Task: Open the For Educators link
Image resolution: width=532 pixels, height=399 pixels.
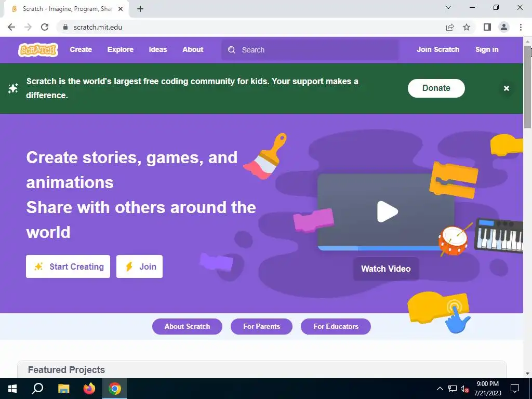Action: point(336,326)
